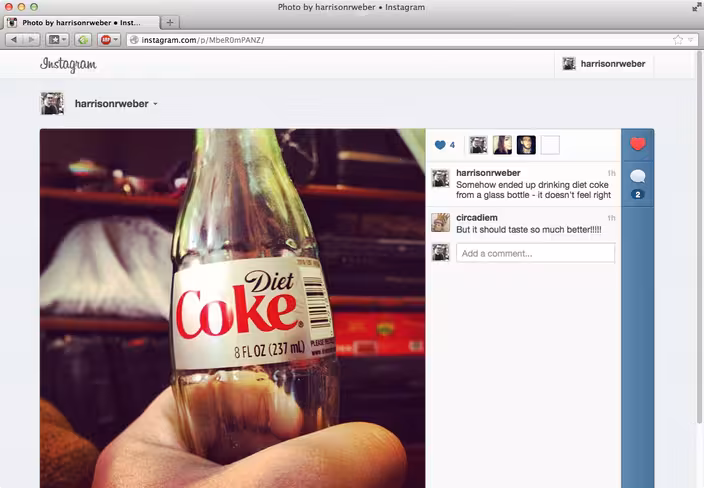The height and width of the screenshot is (488, 704).
Task: Click the '1h' timestamp on harrisonrweber's caption
Action: tap(612, 173)
